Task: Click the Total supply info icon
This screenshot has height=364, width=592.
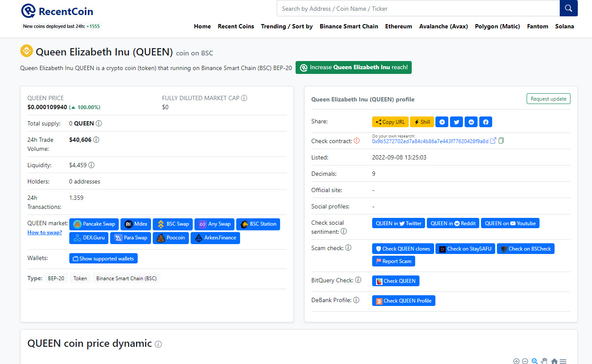Action: pyautogui.click(x=99, y=123)
